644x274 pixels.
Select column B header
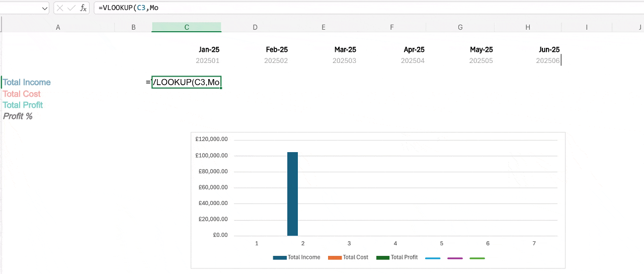(133, 27)
